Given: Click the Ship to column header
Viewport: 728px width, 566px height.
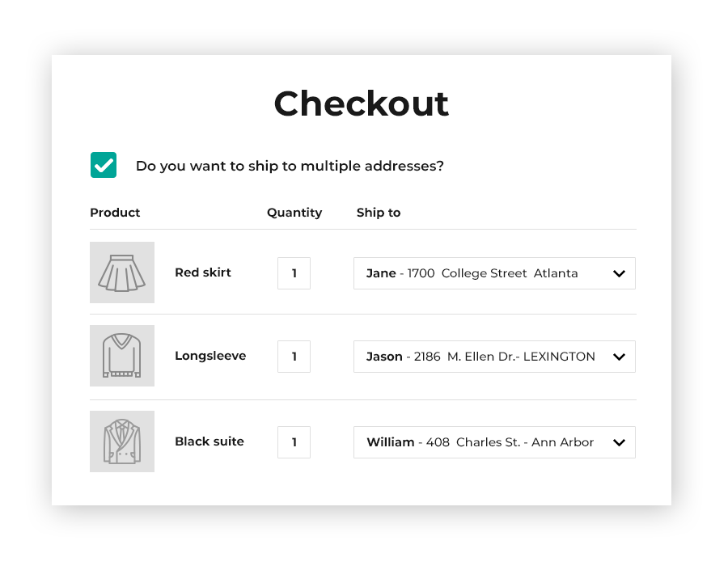Looking at the screenshot, I should click(379, 213).
